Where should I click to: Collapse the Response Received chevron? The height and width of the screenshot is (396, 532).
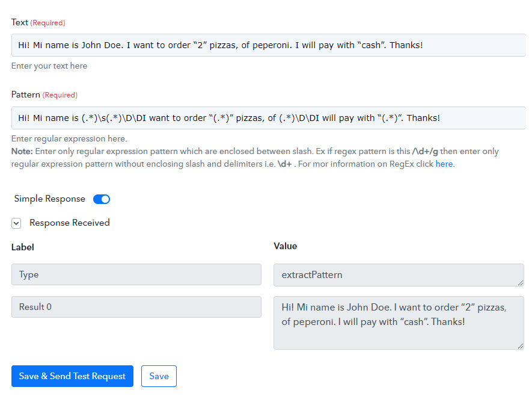pos(16,223)
